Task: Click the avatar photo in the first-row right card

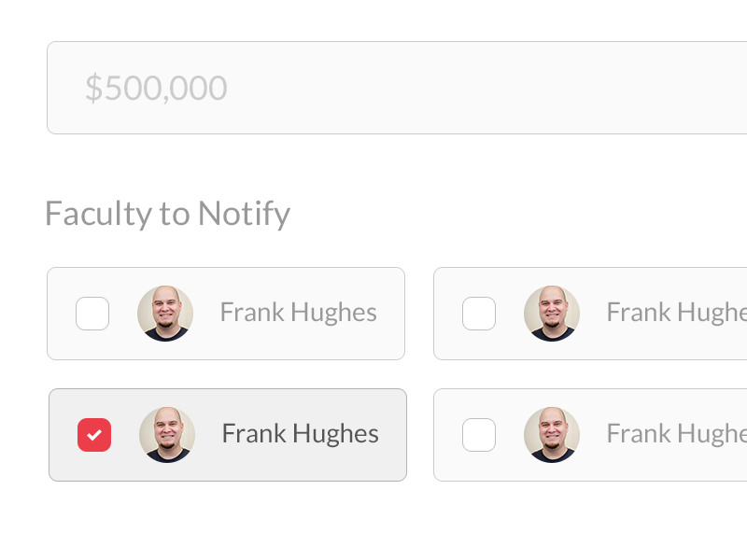Action: click(x=552, y=314)
